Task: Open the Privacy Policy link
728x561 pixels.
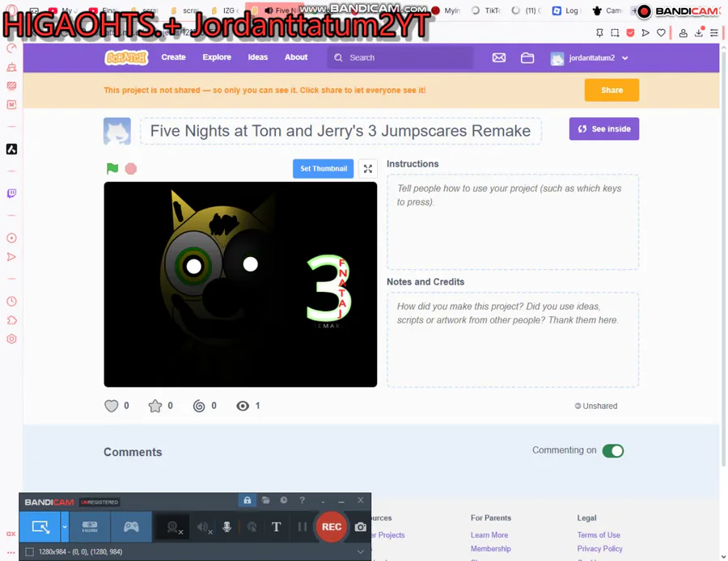Action: [x=600, y=549]
